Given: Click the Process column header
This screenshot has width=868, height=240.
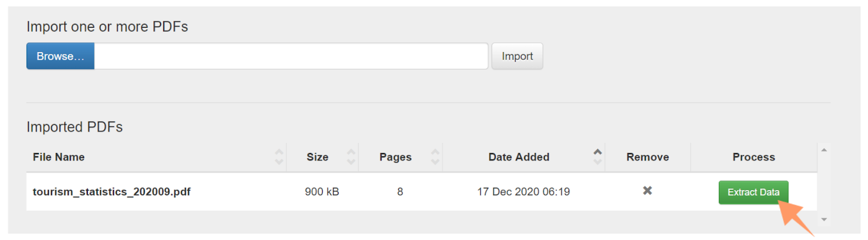Looking at the screenshot, I should (754, 157).
